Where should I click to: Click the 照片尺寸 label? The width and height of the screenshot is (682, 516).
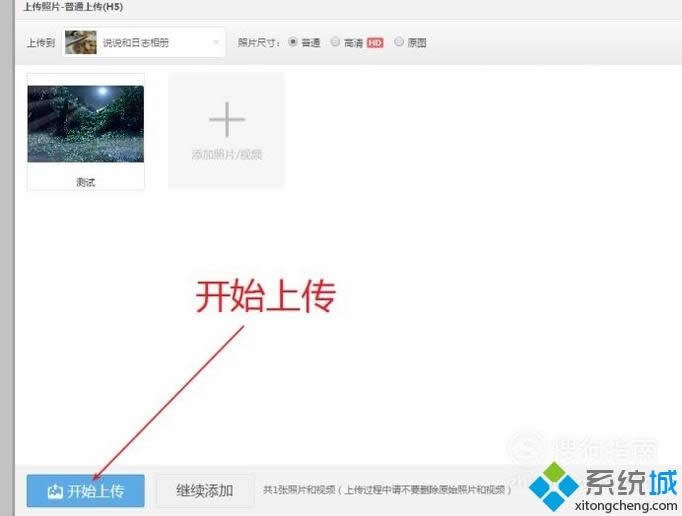259,43
